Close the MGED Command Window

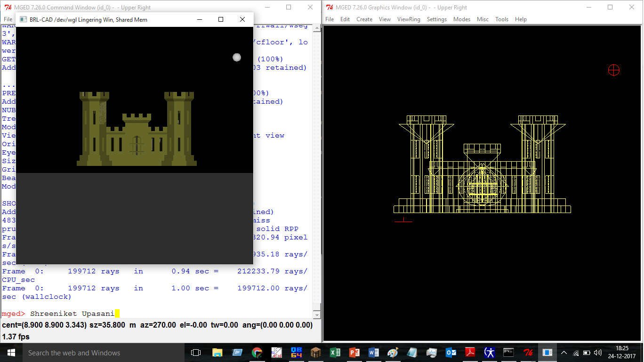[x=310, y=7]
